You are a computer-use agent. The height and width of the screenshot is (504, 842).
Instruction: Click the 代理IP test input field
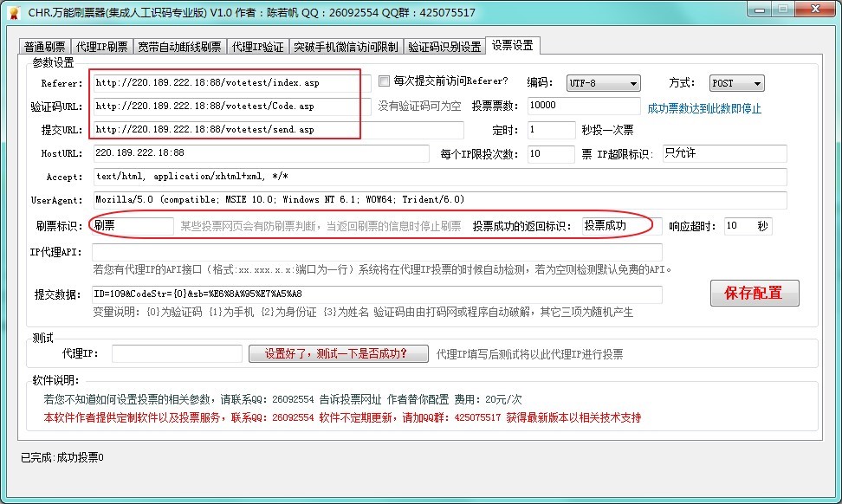[178, 353]
